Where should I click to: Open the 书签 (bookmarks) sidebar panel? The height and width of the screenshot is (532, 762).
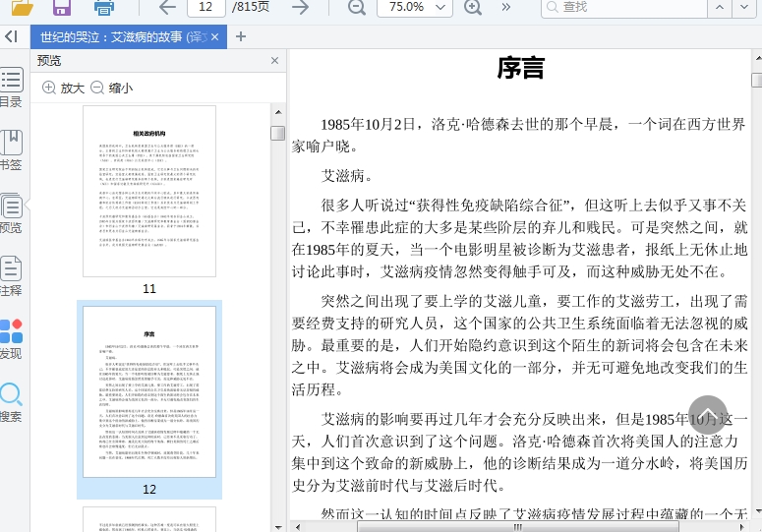tap(11, 150)
